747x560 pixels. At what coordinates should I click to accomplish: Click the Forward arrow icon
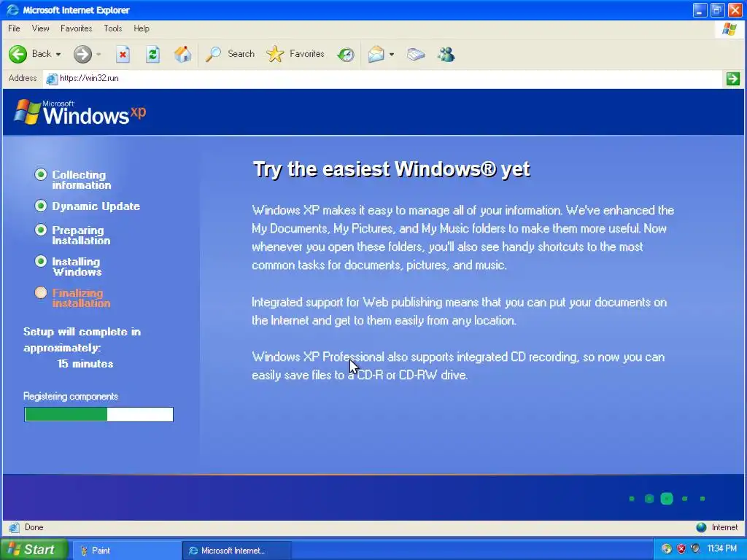(82, 54)
